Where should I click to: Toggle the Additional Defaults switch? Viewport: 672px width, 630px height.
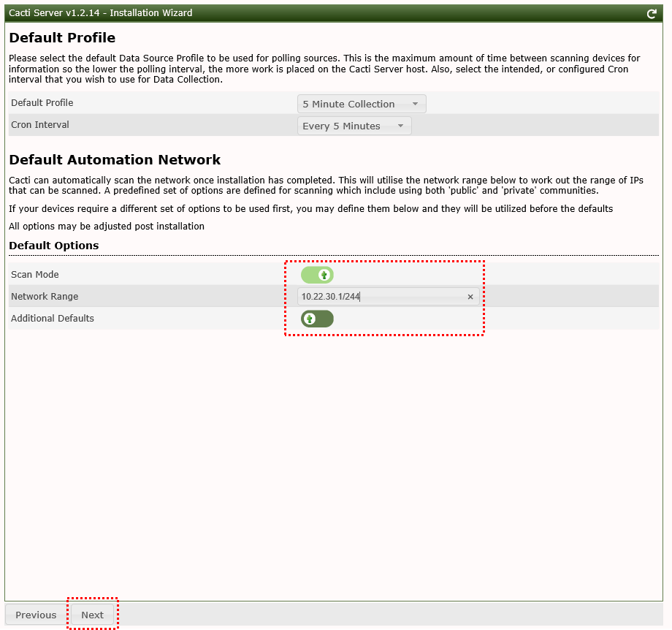(317, 319)
